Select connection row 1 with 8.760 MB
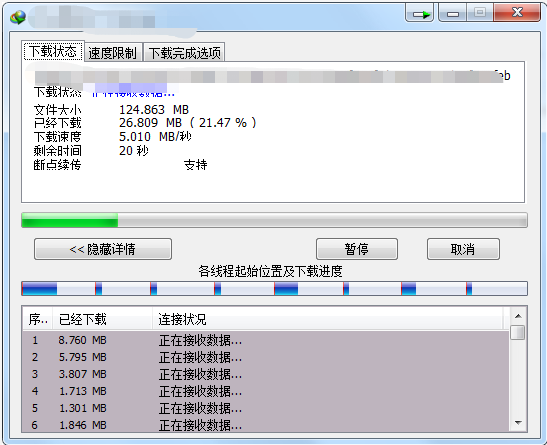 [266, 340]
